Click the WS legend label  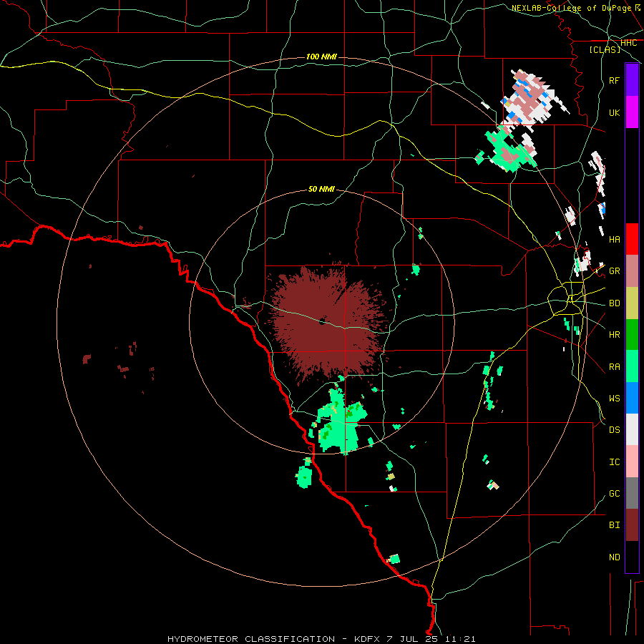(x=614, y=399)
